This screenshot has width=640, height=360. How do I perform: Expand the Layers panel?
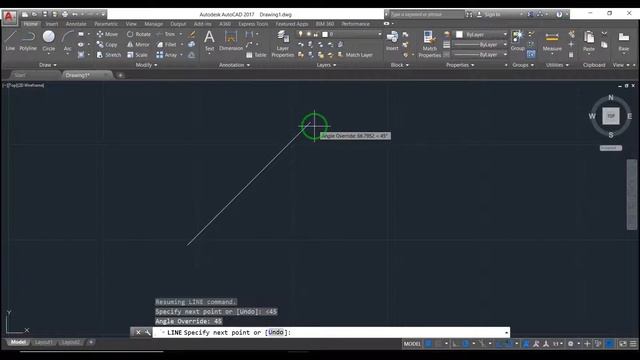[x=326, y=65]
